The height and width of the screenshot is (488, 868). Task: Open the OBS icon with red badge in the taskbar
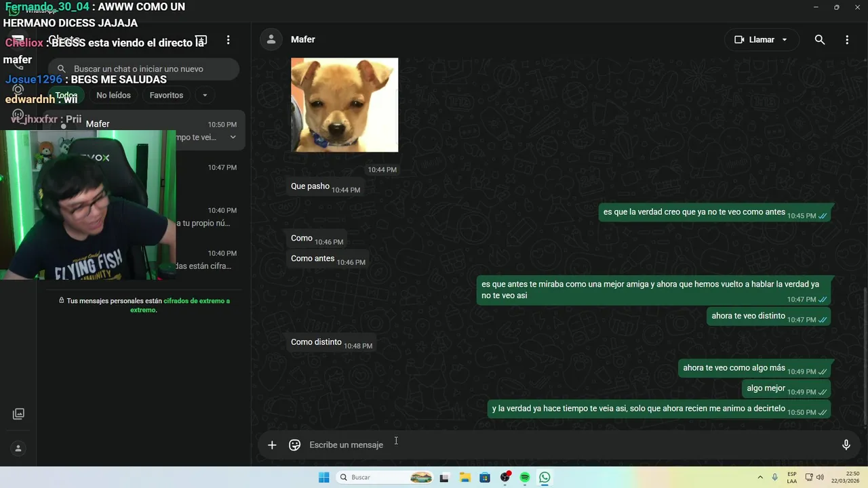(x=505, y=477)
